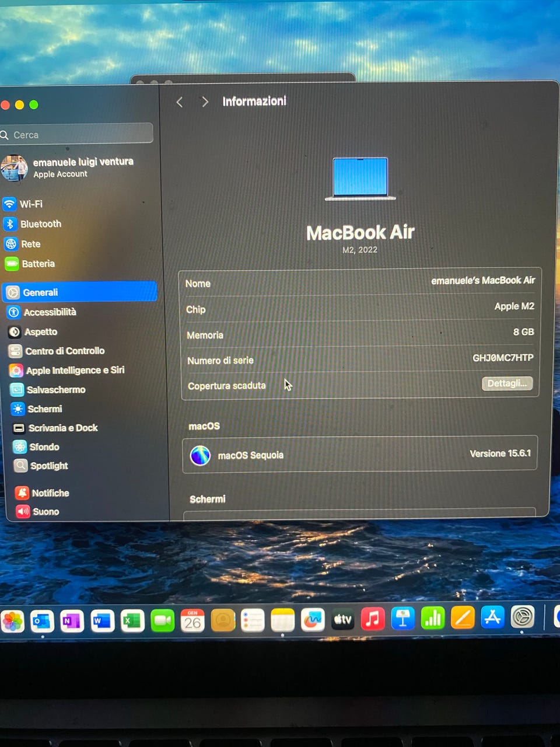Click the MacBook Air laptop image

360,179
